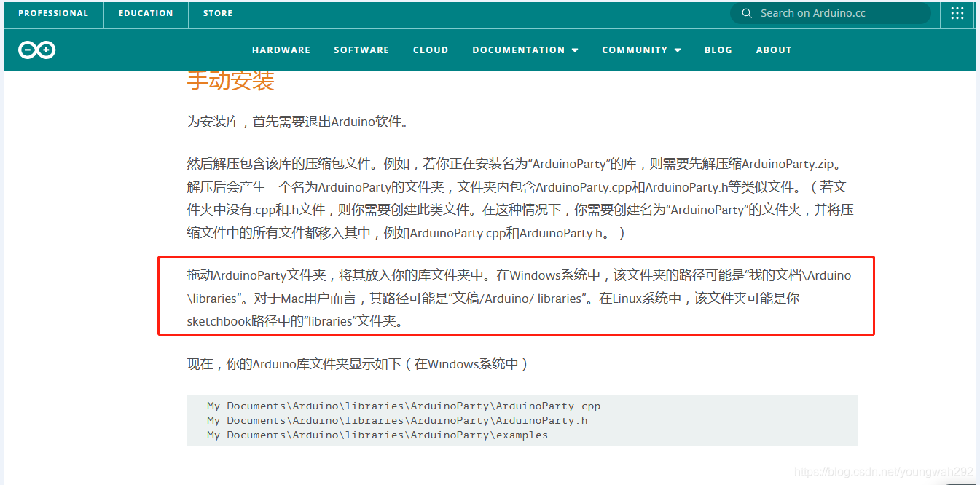Click the 手动安装 heading
This screenshot has width=980, height=485.
(230, 80)
